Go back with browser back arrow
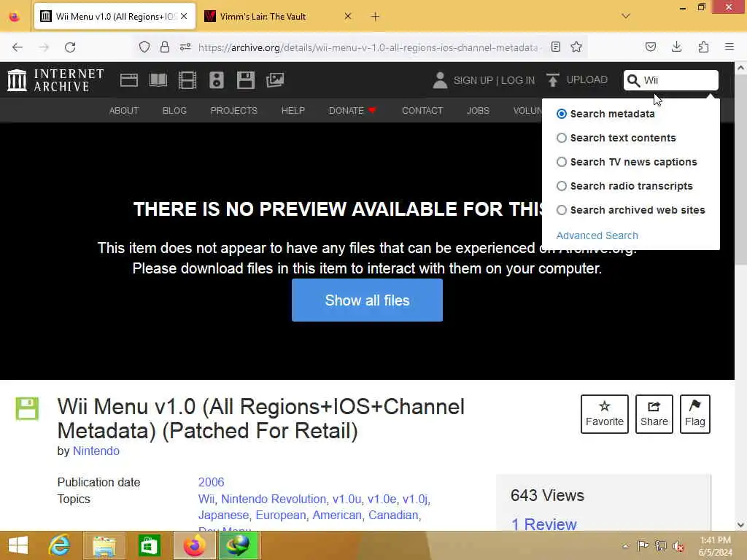The width and height of the screenshot is (747, 560). pyautogui.click(x=18, y=47)
